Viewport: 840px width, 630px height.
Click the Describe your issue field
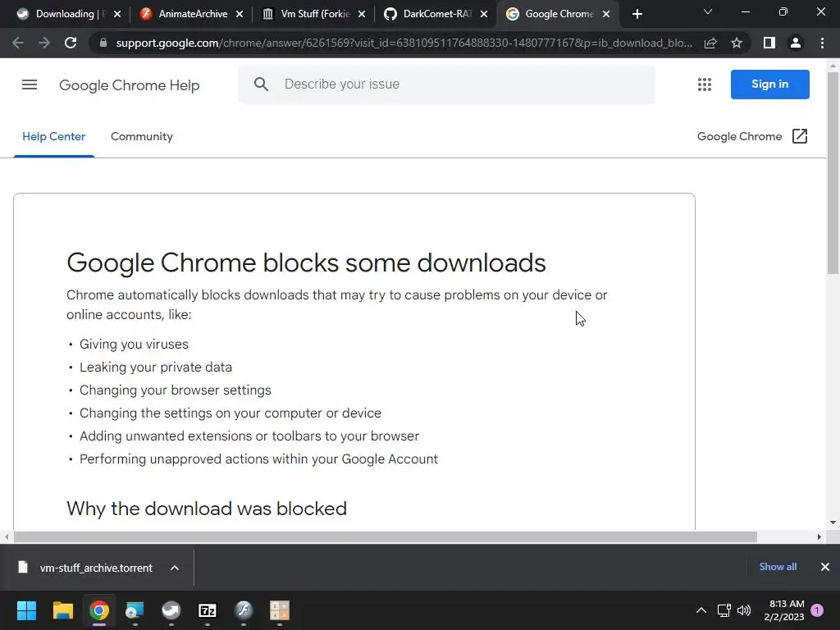[x=446, y=84]
